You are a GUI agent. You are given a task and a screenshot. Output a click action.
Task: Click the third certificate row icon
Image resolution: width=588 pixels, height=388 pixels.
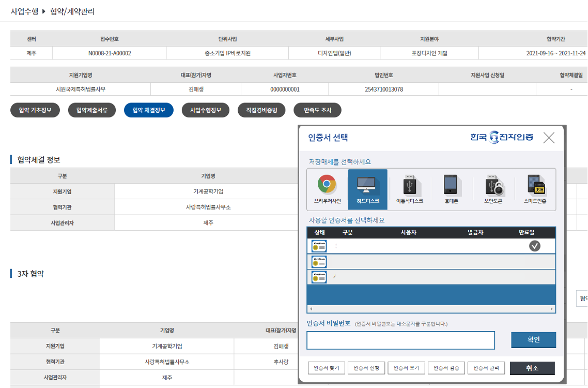click(x=319, y=277)
